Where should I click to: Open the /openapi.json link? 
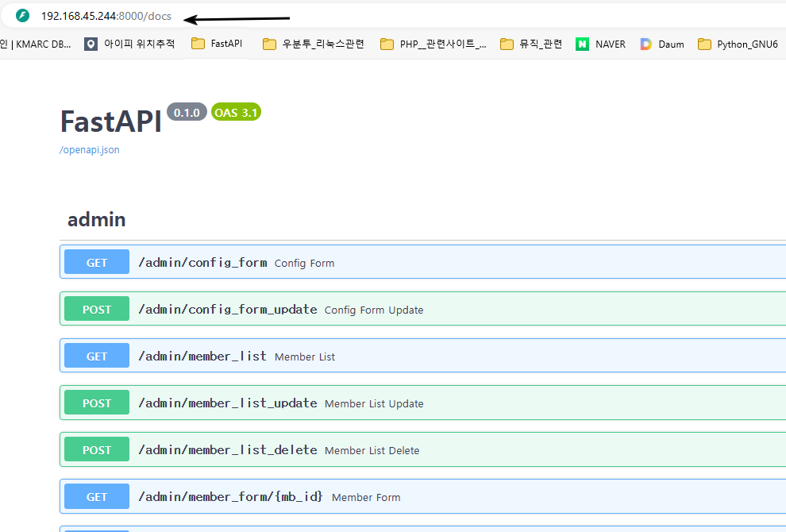(90, 150)
